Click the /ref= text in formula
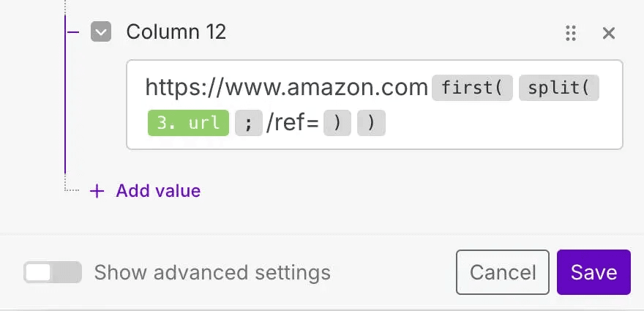The image size is (644, 311). click(x=292, y=123)
